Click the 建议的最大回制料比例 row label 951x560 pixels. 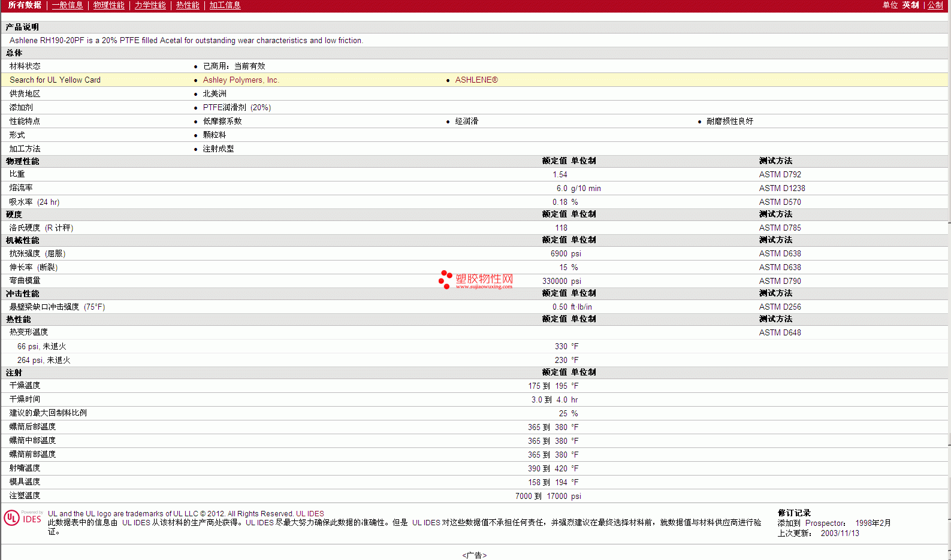(48, 413)
